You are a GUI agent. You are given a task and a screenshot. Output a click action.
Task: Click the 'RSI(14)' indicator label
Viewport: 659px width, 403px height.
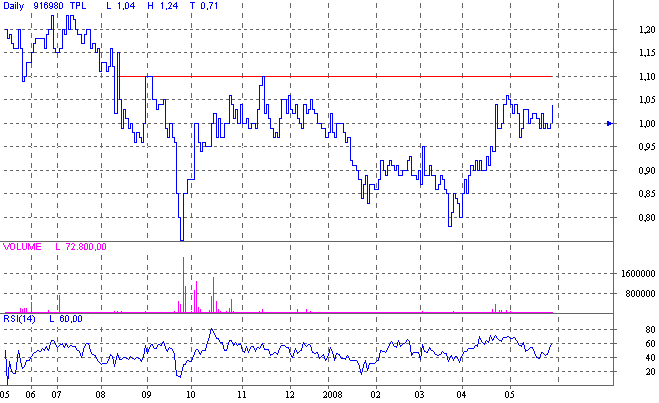19,319
